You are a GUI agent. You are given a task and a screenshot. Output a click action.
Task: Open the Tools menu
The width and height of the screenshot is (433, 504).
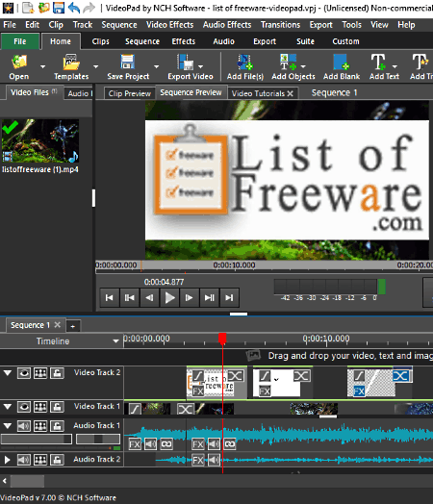(x=351, y=25)
